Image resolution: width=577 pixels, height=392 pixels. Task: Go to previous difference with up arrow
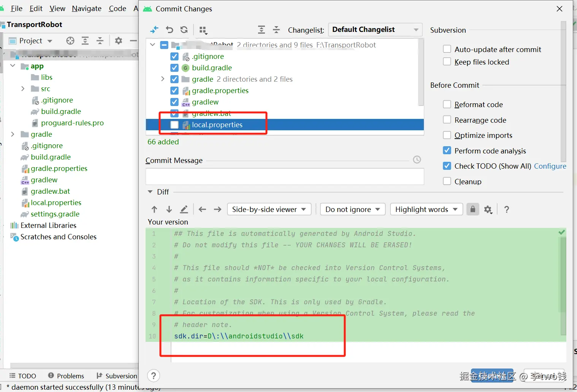[x=154, y=209]
